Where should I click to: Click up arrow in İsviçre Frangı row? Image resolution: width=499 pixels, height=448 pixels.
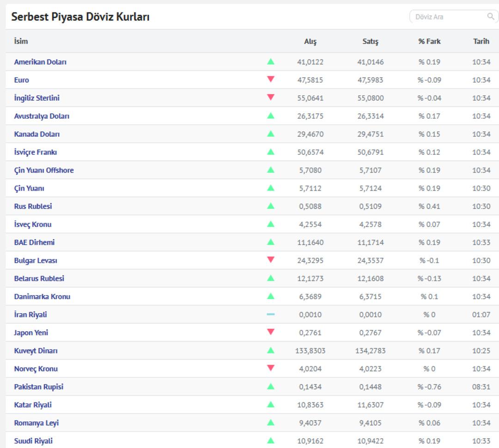270,152
